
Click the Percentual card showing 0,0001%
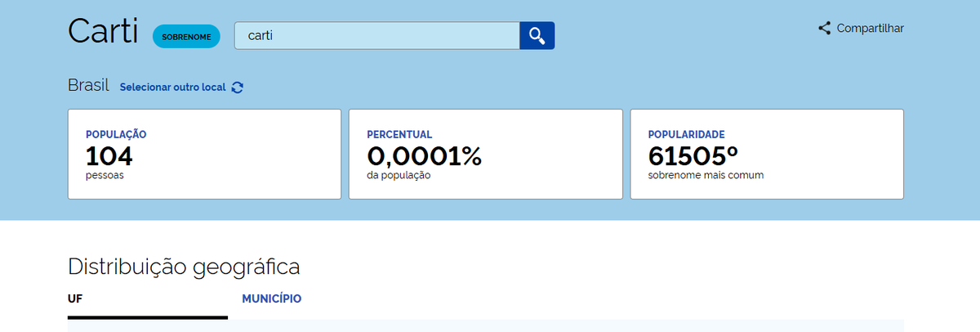tap(486, 154)
